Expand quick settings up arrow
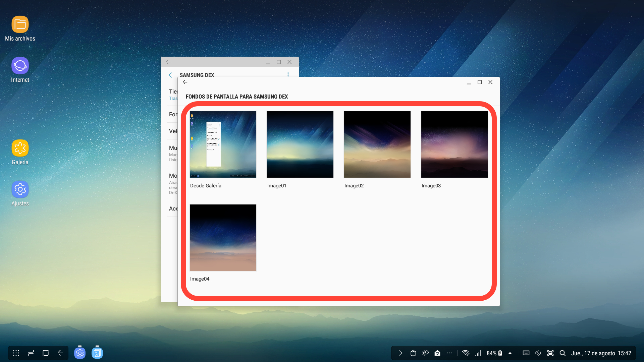 pos(510,353)
